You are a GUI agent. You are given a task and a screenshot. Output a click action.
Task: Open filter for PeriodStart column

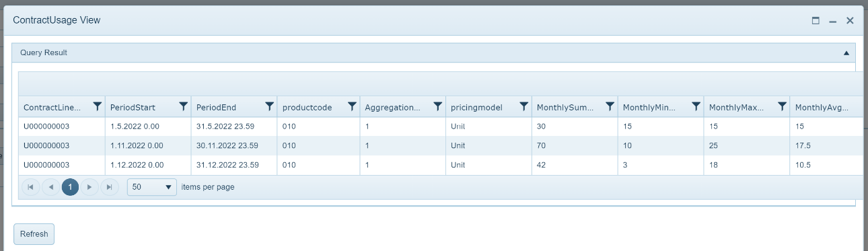[x=184, y=106]
